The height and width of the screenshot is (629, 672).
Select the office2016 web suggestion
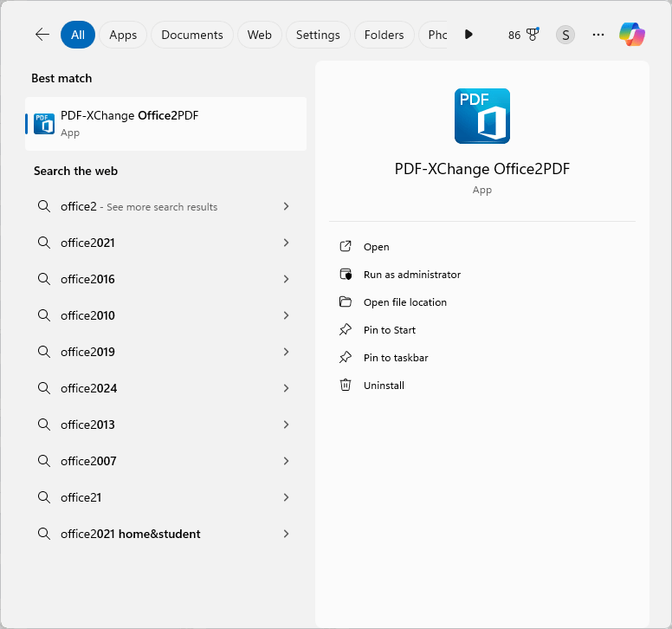click(166, 279)
